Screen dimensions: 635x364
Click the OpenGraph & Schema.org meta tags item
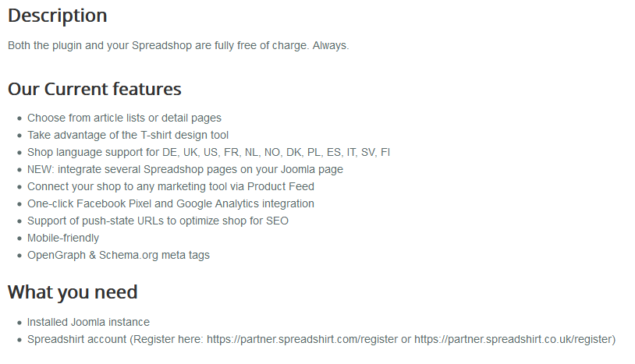tap(119, 255)
